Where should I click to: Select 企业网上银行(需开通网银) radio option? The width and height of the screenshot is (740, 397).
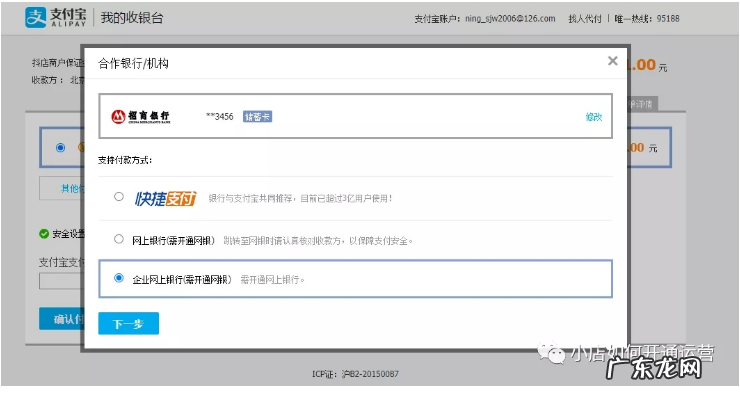coord(119,278)
